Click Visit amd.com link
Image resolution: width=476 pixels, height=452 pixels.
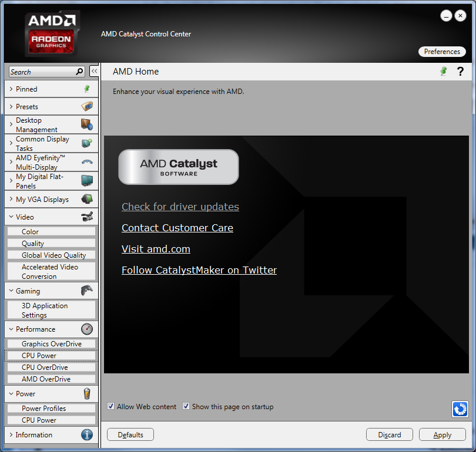[x=156, y=249]
